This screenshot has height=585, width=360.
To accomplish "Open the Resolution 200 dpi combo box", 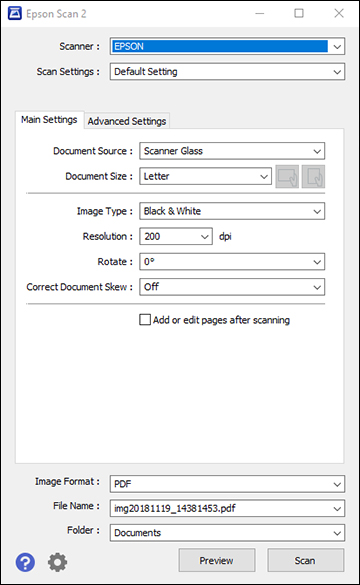I will pyautogui.click(x=176, y=237).
